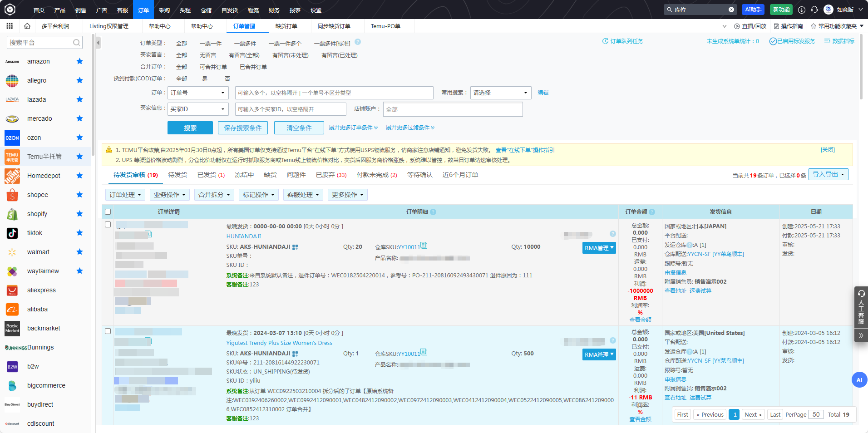Open 人工客服 headset support panel
Screen dimensions: 868x433
tap(860, 309)
